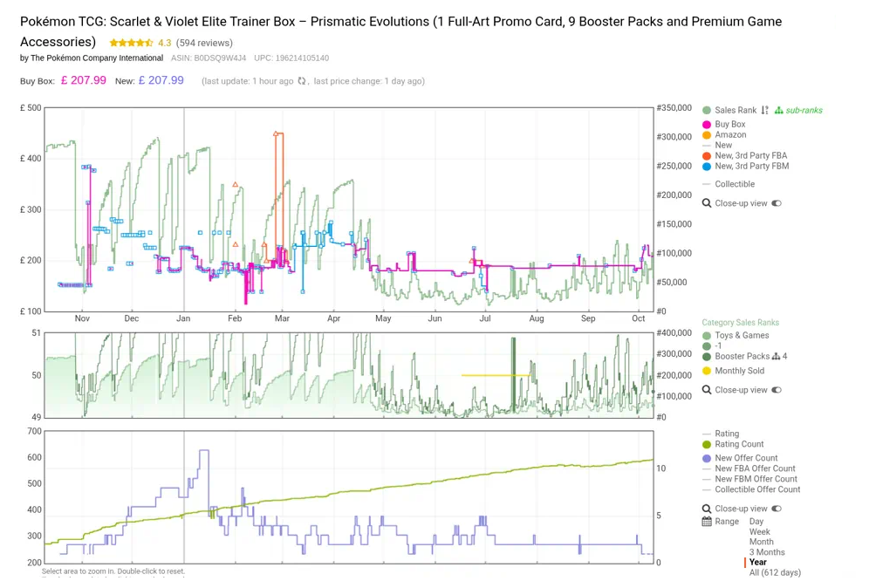The height and width of the screenshot is (588, 876).
Task: Click the Category Sales Ranks heading
Action: [x=740, y=323]
